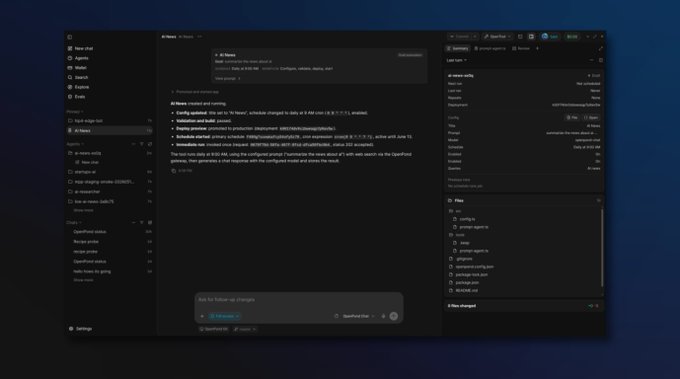Open the OpenPond Chat model dropdown
Image resolution: width=680 pixels, height=379 pixels.
coord(358,316)
